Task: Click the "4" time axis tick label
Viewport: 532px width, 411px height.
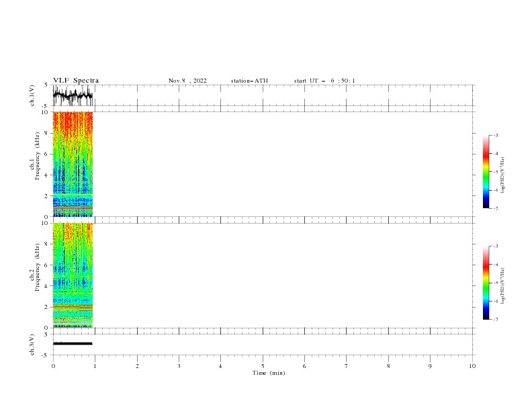Action: click(220, 366)
